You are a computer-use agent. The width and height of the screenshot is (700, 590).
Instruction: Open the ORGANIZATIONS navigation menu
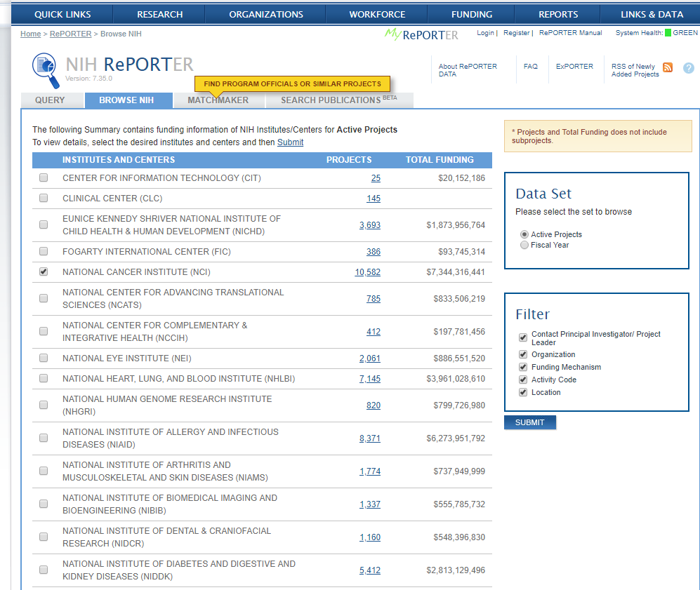264,13
